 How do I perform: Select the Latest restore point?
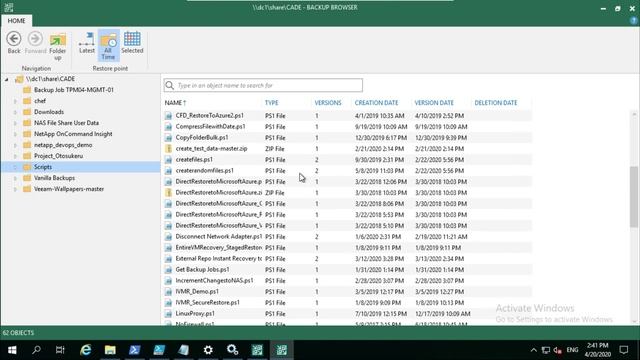(87, 42)
